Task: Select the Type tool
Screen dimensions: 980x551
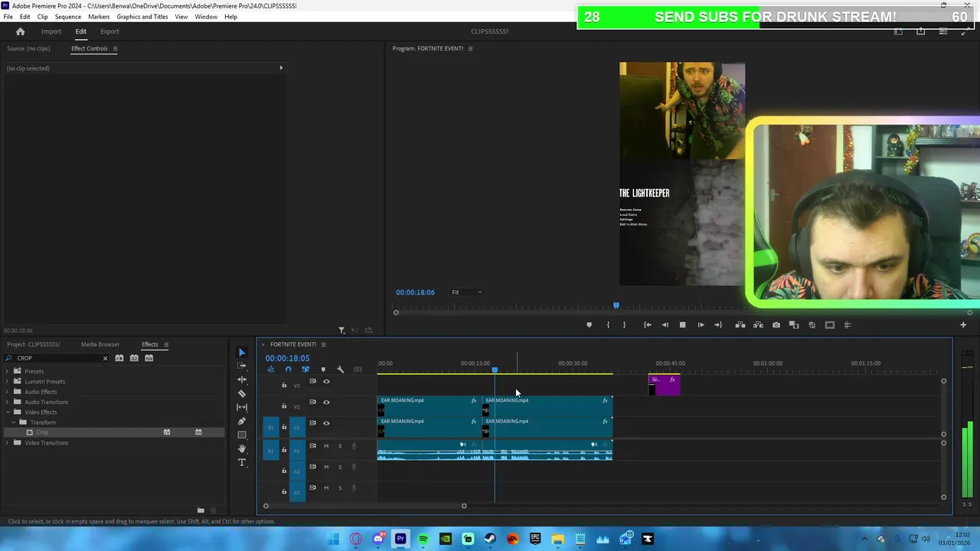Action: (x=242, y=462)
